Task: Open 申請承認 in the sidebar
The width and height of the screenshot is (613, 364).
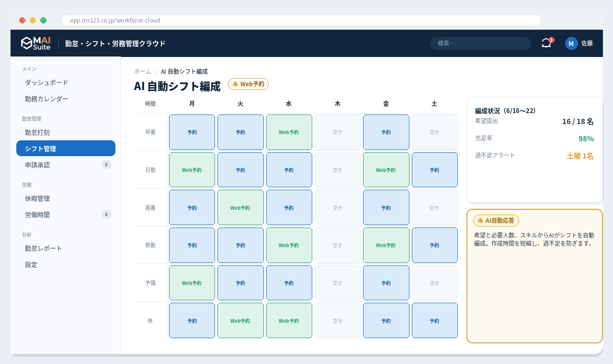Action: coord(66,165)
